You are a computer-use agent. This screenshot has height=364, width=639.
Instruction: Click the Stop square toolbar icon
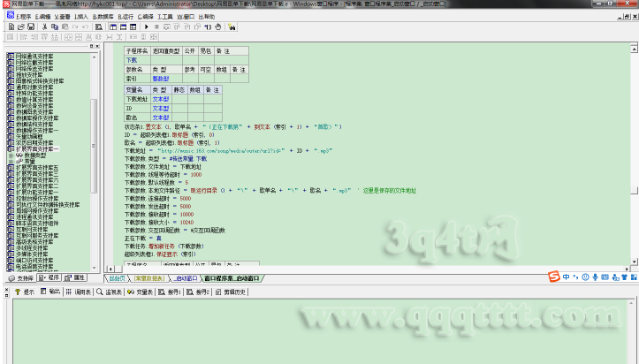156,27
